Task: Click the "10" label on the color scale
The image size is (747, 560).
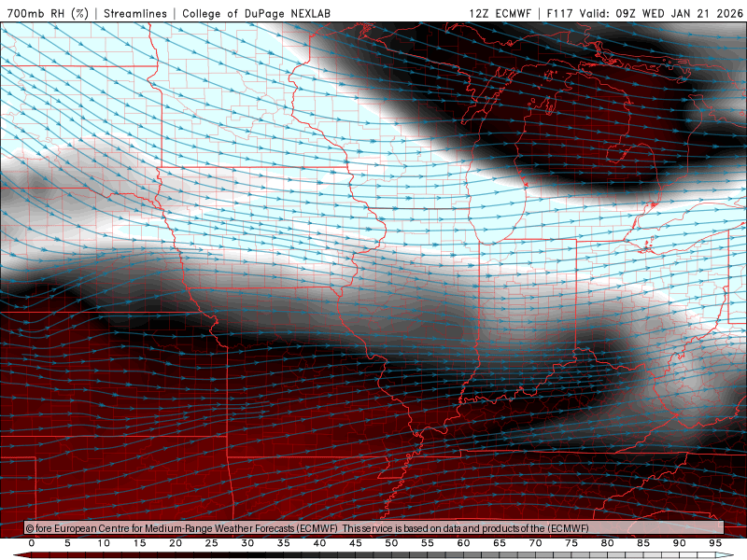Action: click(x=104, y=543)
